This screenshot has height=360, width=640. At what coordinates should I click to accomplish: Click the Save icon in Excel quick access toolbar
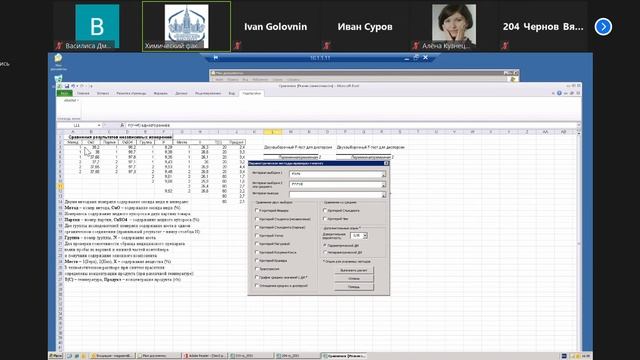67,86
